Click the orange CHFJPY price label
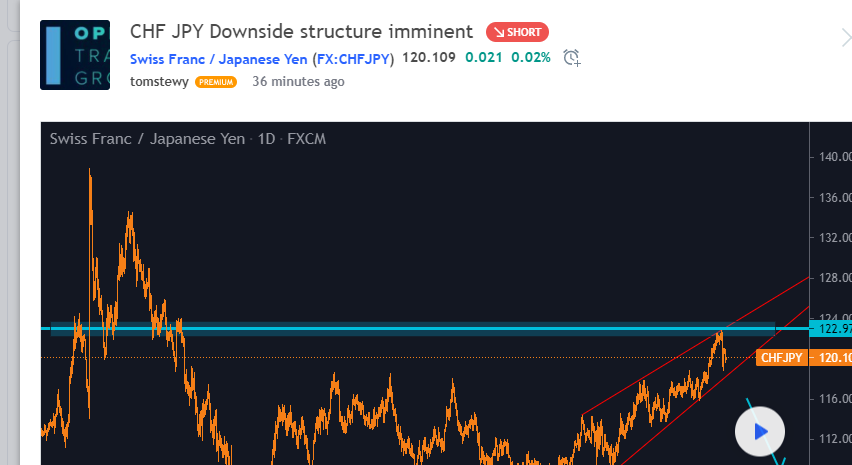852x465 pixels. point(781,357)
